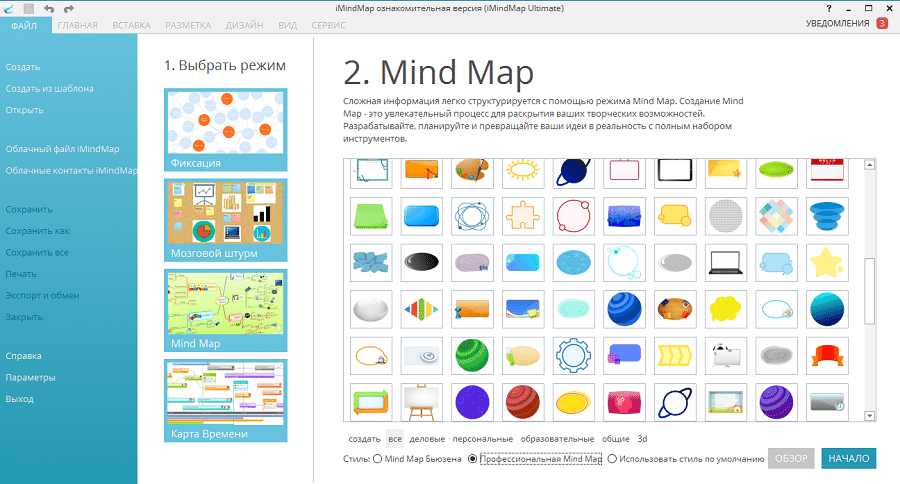Choose the Mind Map mode thumbnail
Viewport: 900px width, 484px height.
pos(226,311)
